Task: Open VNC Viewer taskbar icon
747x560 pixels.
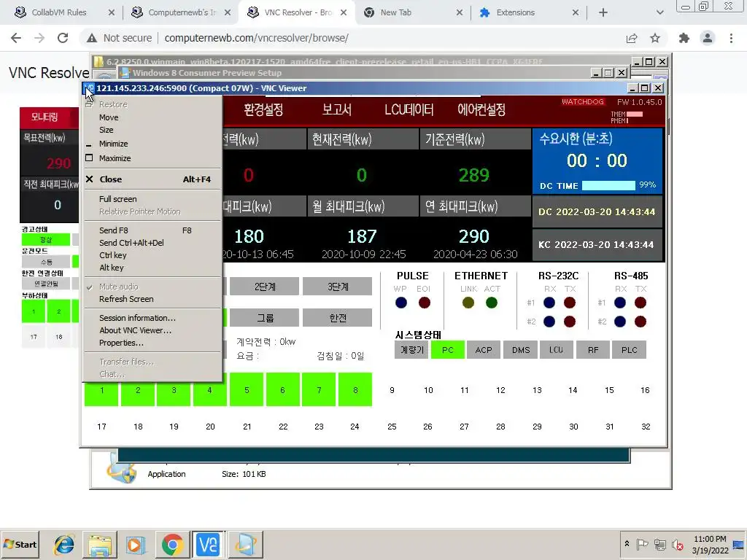Action: (208, 545)
